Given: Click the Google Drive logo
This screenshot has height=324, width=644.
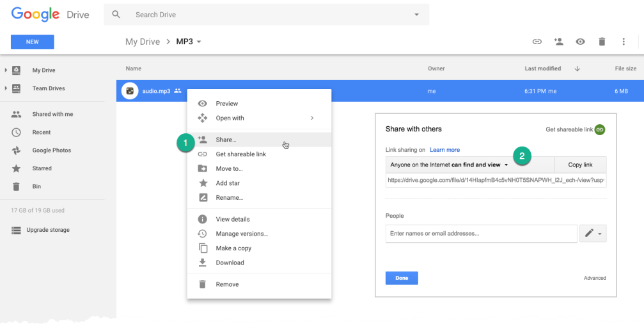Looking at the screenshot, I should click(x=50, y=15).
